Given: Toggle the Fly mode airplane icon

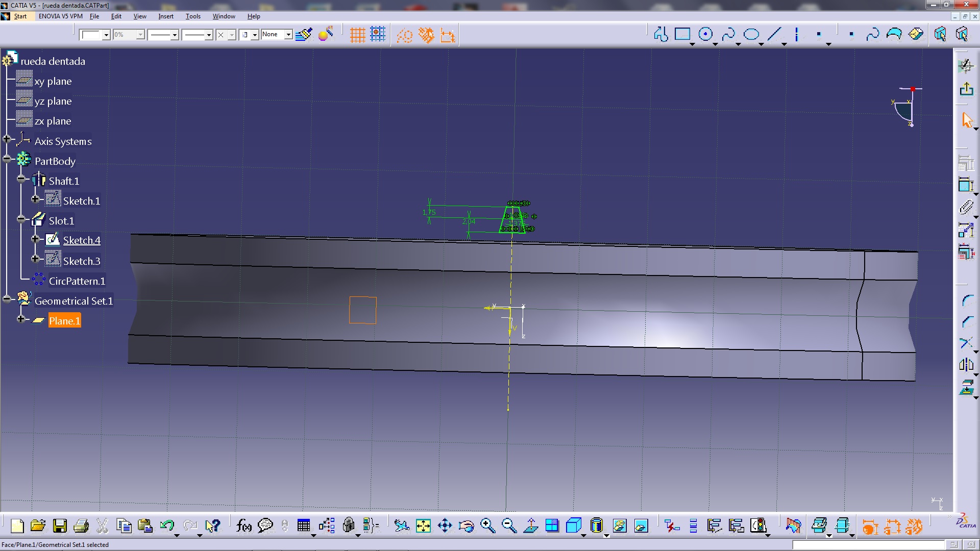Looking at the screenshot, I should tap(402, 525).
